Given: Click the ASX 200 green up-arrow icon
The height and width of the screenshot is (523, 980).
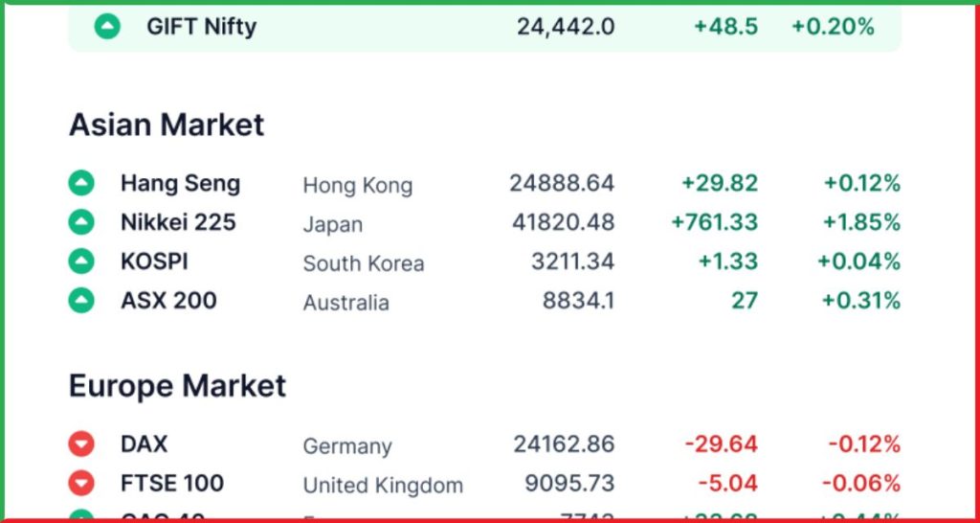Looking at the screenshot, I should coord(81,300).
